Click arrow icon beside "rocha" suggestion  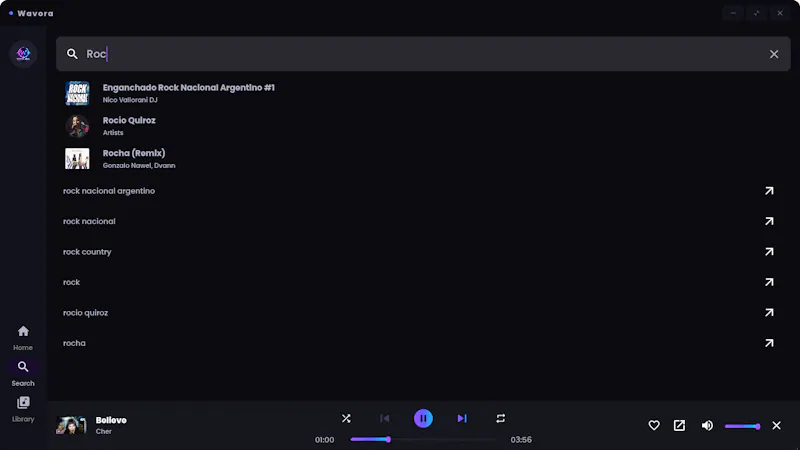(x=769, y=343)
